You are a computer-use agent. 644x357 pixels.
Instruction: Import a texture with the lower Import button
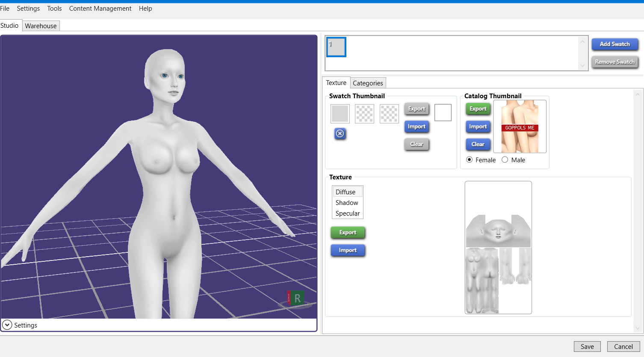coord(348,251)
